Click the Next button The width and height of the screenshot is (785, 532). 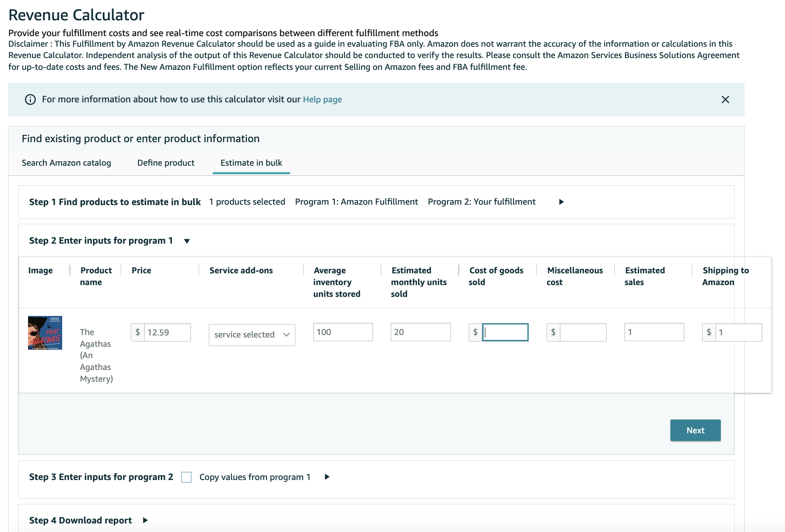click(695, 430)
